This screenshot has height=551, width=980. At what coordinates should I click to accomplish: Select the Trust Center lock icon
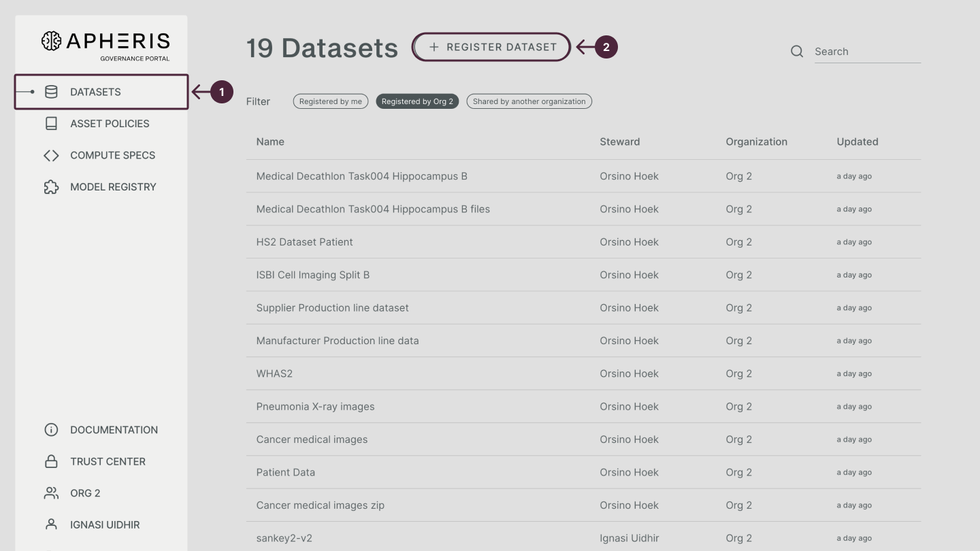point(51,461)
